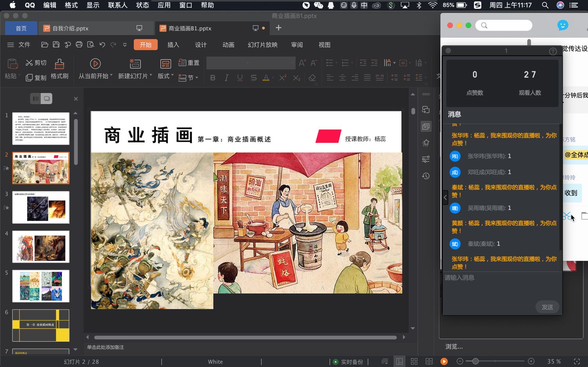Screen dimensions: 588x367
Task: Start slideshow from current slide icon
Action: (x=95, y=64)
